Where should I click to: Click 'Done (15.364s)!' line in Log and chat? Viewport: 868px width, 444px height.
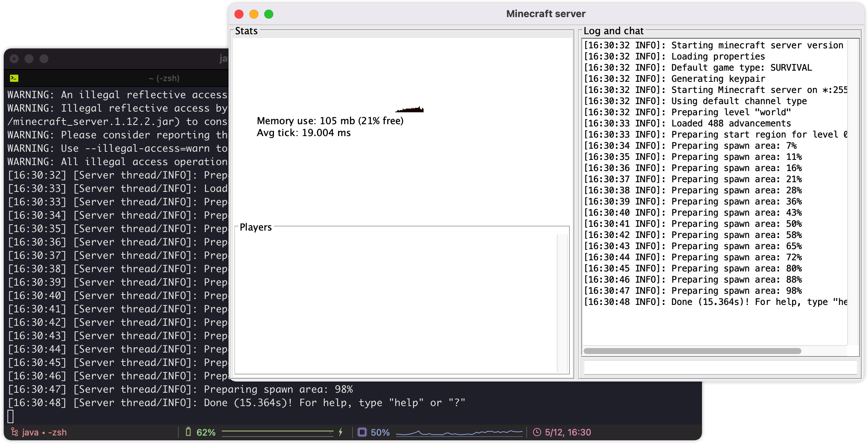coord(715,302)
